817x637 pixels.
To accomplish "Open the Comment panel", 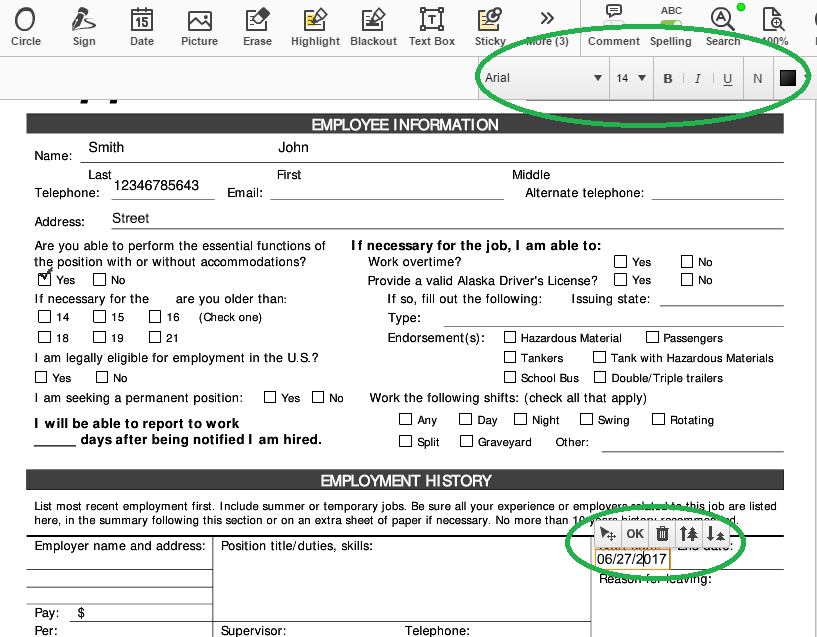I will tap(613, 26).
